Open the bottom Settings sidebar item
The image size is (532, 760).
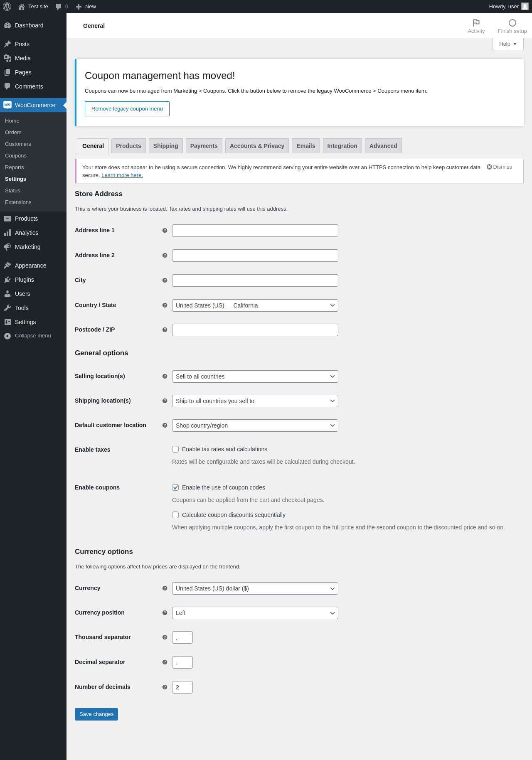33,322
